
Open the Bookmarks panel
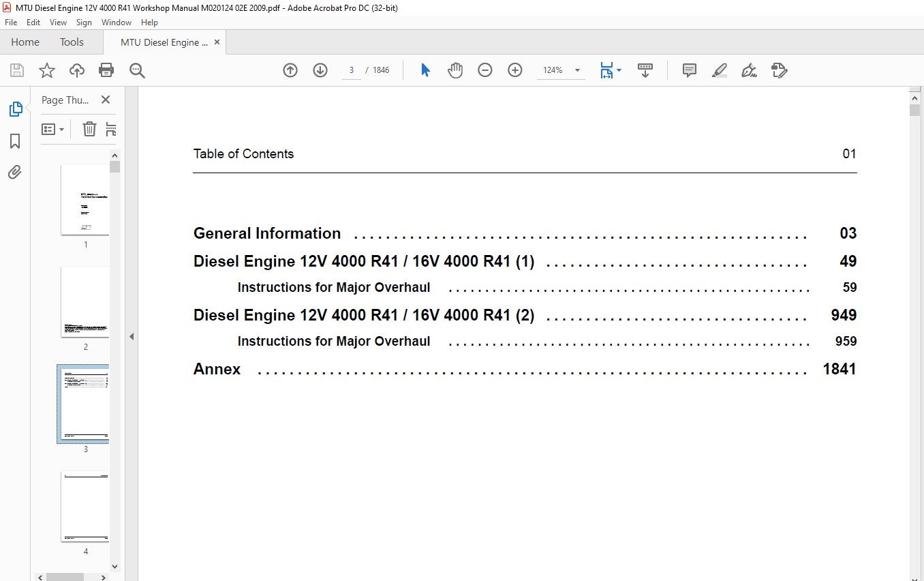click(15, 141)
